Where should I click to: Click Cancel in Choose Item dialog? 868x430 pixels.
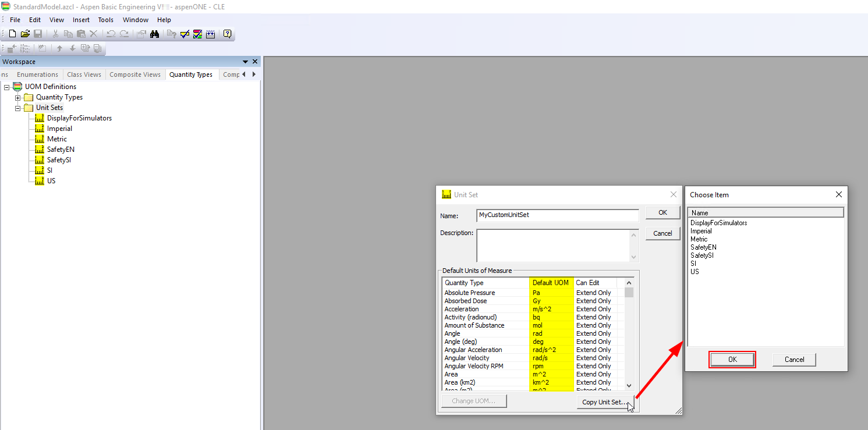point(794,360)
